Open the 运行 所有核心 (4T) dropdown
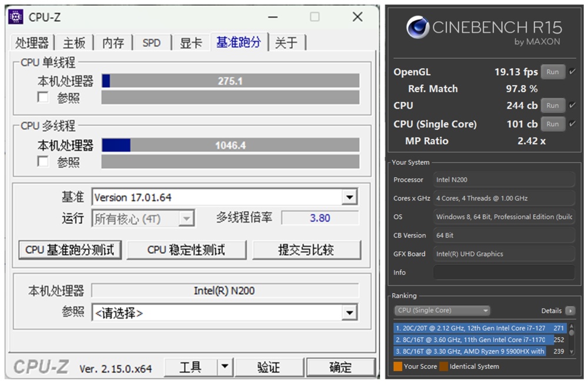Viewport: 588px width, 384px height. click(x=186, y=219)
